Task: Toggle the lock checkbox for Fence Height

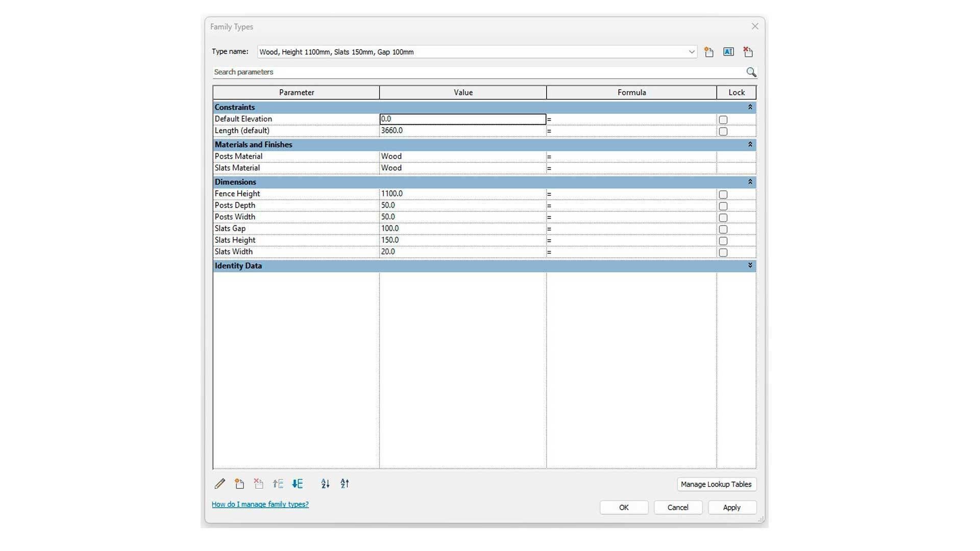Action: 723,194
